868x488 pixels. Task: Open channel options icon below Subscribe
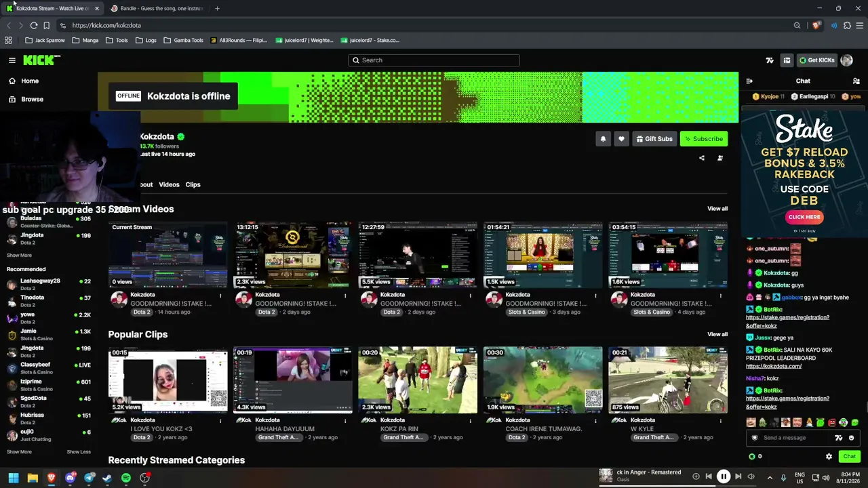point(720,158)
